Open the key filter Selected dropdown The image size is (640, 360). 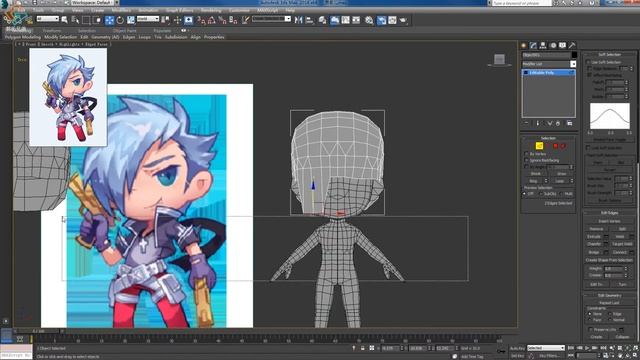coord(546,348)
